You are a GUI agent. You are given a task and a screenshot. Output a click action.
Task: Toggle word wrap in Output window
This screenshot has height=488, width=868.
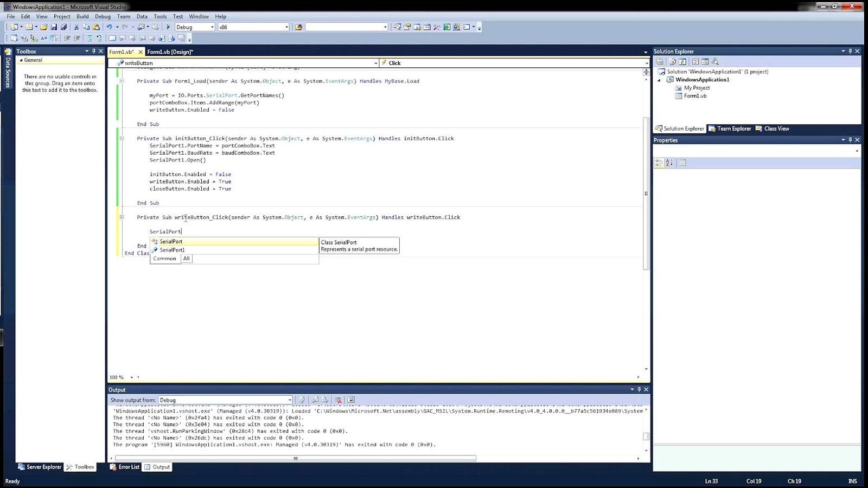[351, 400]
